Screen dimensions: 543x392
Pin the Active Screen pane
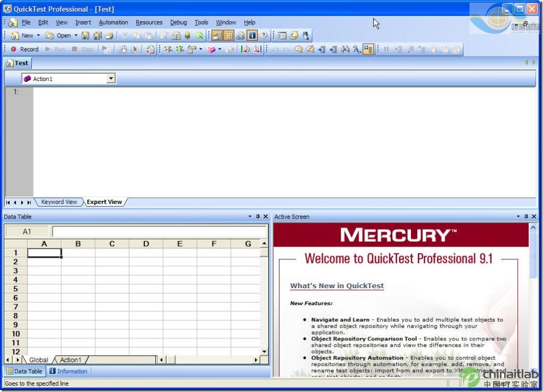point(526,216)
